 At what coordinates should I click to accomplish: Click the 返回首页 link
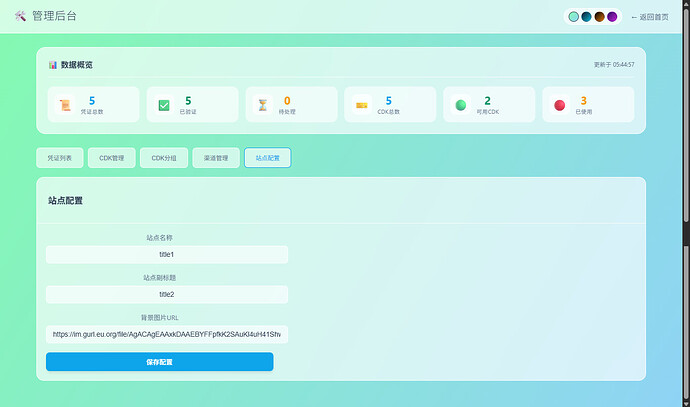point(650,17)
